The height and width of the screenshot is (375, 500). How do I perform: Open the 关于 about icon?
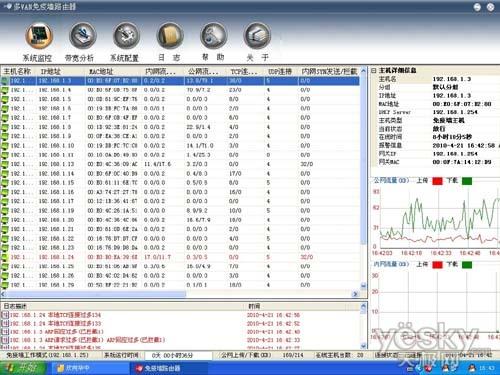coord(257,35)
